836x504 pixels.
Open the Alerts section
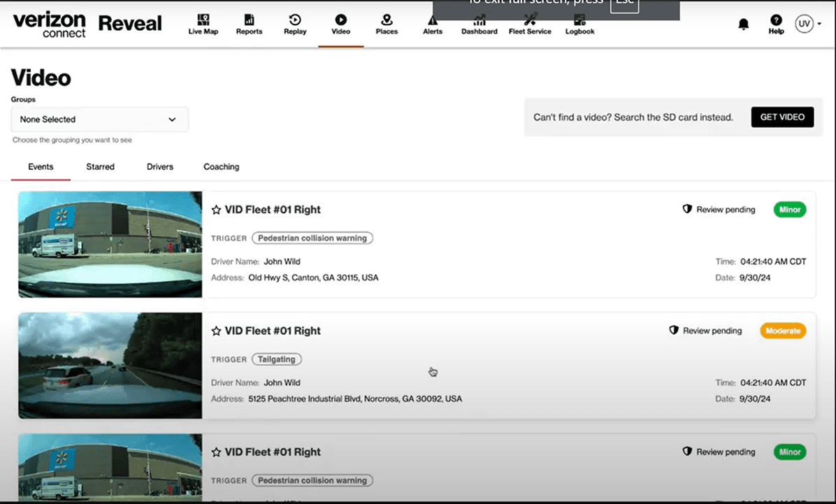(433, 24)
